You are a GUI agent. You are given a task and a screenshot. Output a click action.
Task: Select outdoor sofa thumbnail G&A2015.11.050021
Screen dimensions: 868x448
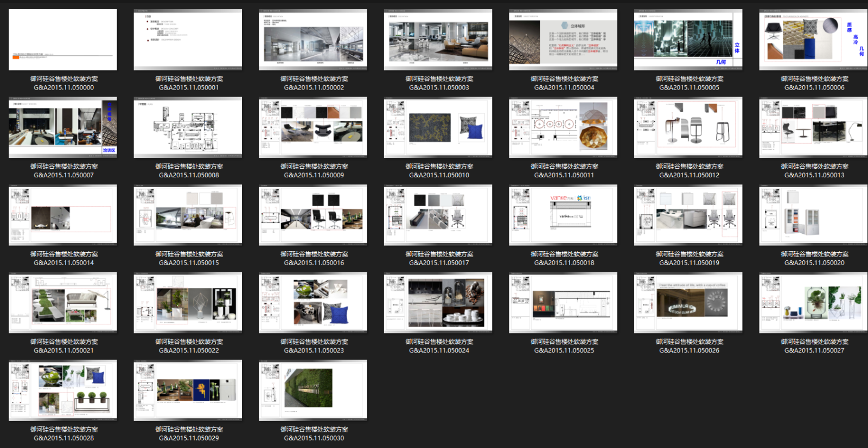pos(63,303)
